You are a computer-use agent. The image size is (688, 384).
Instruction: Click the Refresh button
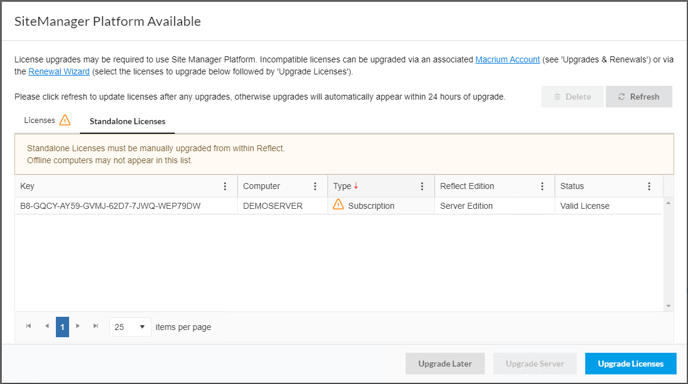point(639,97)
